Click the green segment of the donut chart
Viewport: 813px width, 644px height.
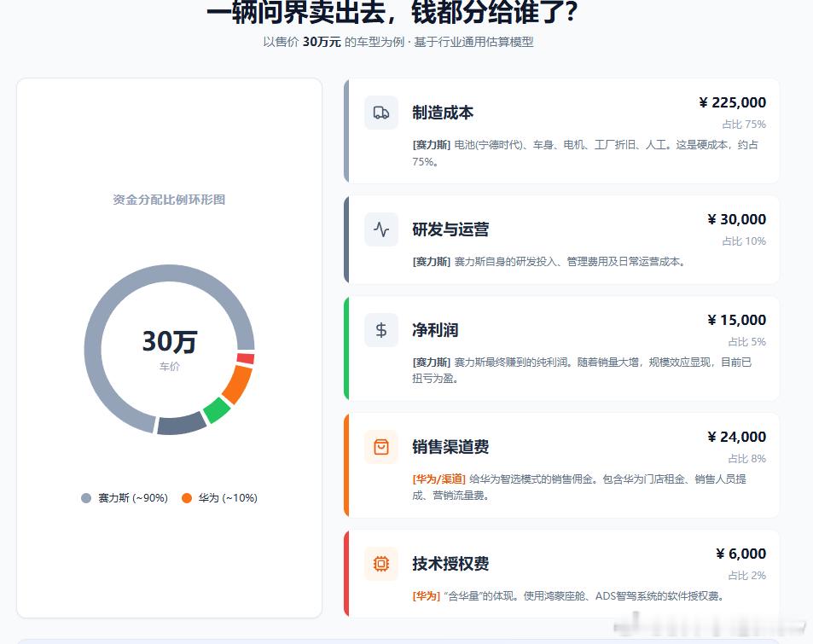point(216,409)
